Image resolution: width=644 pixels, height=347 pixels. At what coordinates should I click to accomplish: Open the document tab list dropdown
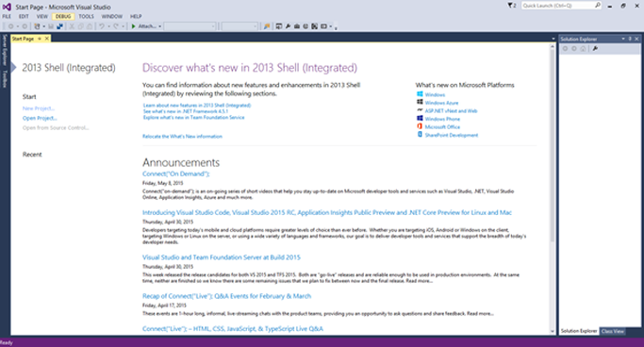click(553, 39)
